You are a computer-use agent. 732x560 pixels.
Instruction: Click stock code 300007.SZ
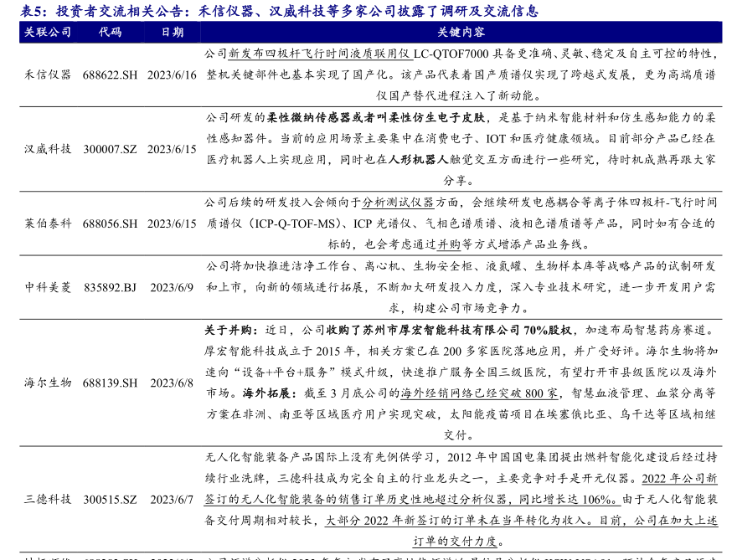click(110, 149)
